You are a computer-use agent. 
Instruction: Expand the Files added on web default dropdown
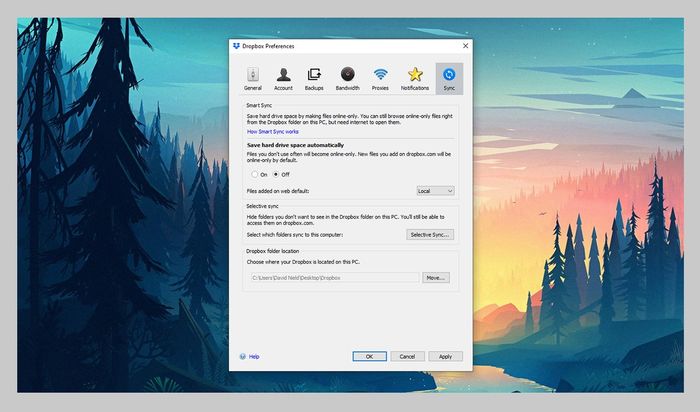pos(435,190)
